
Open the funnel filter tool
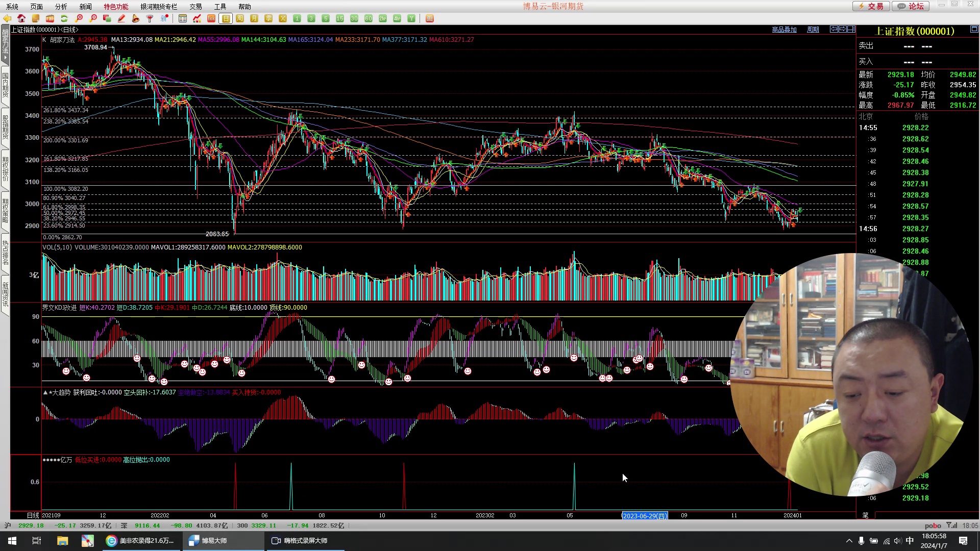(150, 18)
